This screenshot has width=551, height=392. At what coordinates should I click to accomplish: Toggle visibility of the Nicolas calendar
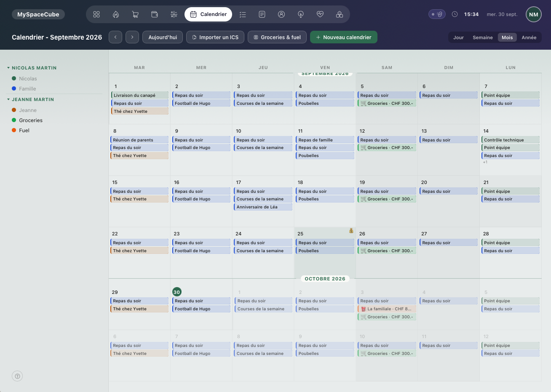point(24,79)
